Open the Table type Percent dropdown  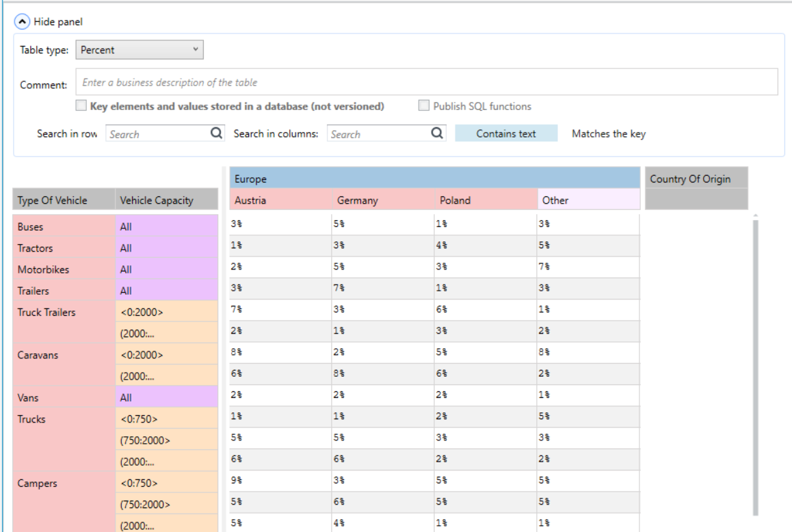[x=140, y=50]
